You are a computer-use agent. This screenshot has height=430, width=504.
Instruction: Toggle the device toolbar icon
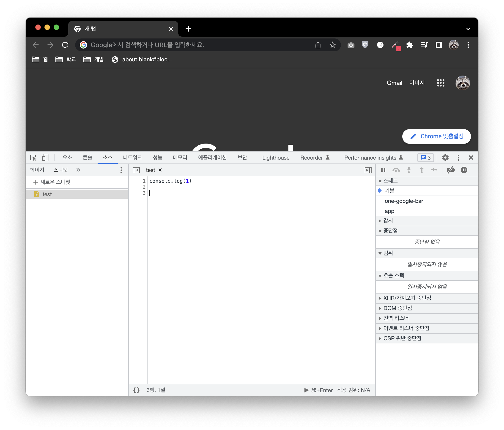pyautogui.click(x=46, y=158)
